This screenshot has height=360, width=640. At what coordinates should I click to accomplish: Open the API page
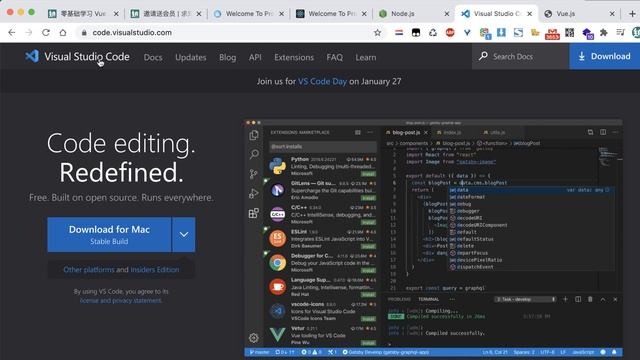point(255,57)
